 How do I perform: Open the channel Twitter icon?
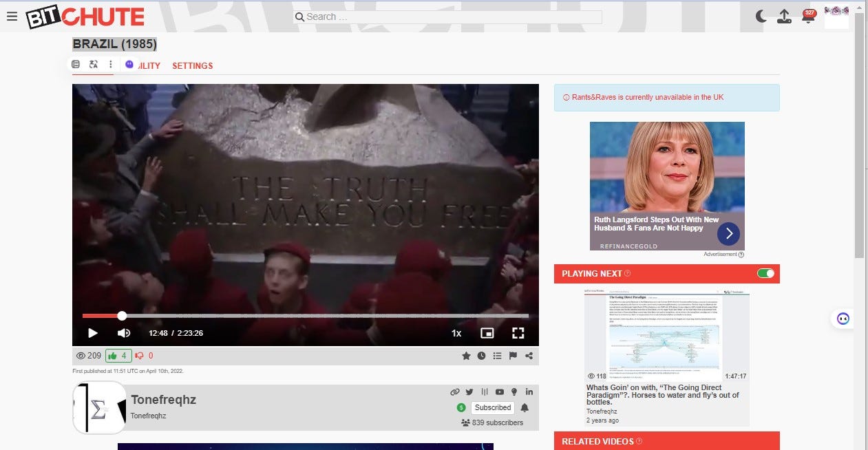469,392
